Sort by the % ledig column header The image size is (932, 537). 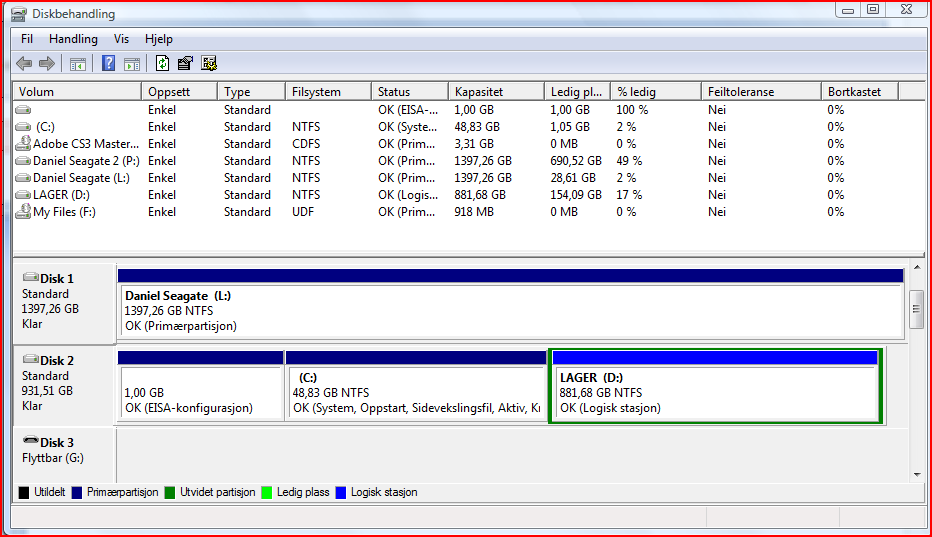[x=656, y=92]
